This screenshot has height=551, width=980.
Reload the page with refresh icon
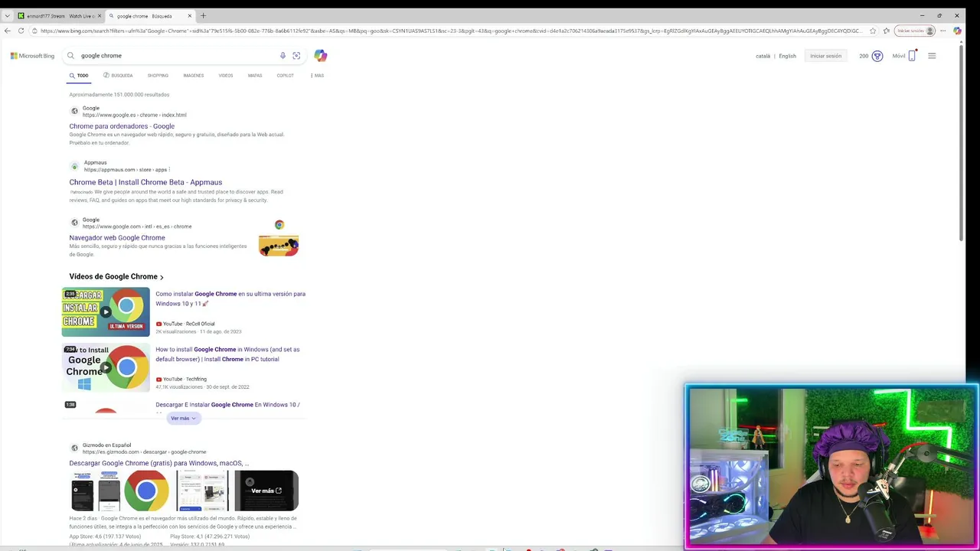21,31
